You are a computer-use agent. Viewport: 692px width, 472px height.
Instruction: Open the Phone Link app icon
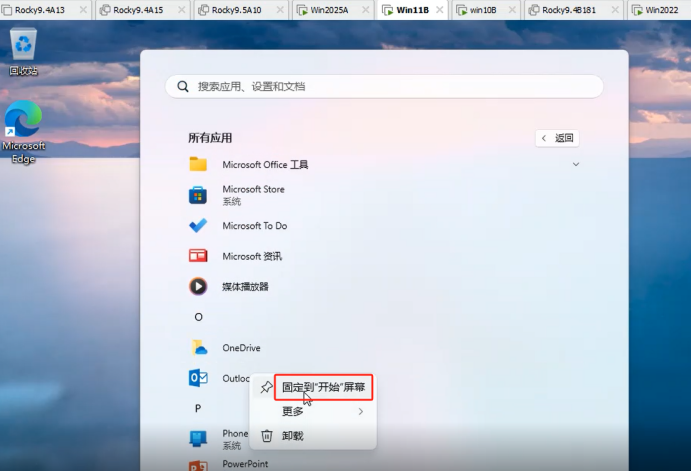pos(198,438)
